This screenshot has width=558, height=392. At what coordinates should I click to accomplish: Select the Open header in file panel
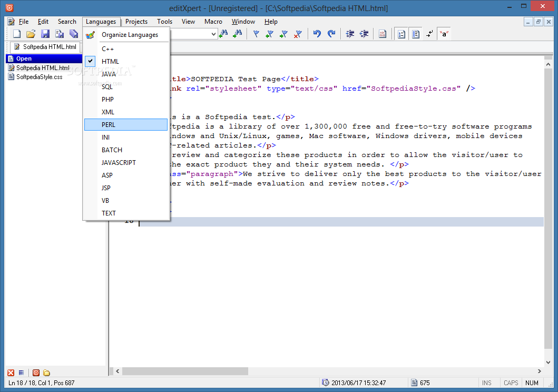[x=44, y=58]
